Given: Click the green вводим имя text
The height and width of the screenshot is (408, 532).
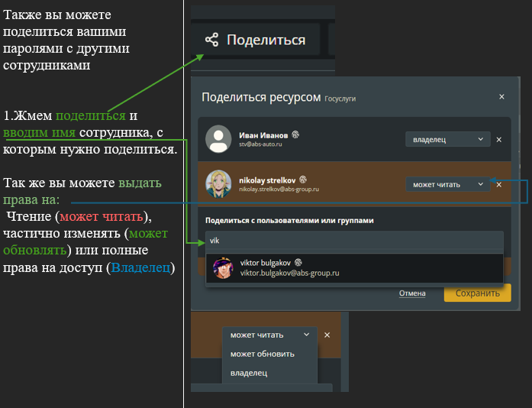Looking at the screenshot, I should (39, 132).
